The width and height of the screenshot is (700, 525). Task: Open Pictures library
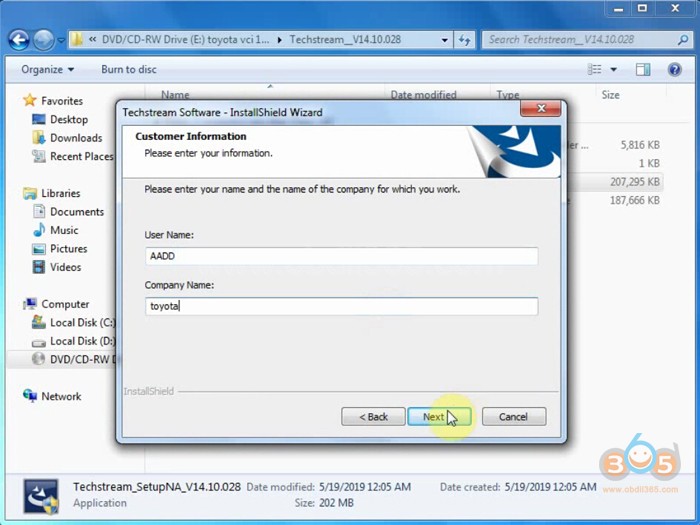(68, 249)
